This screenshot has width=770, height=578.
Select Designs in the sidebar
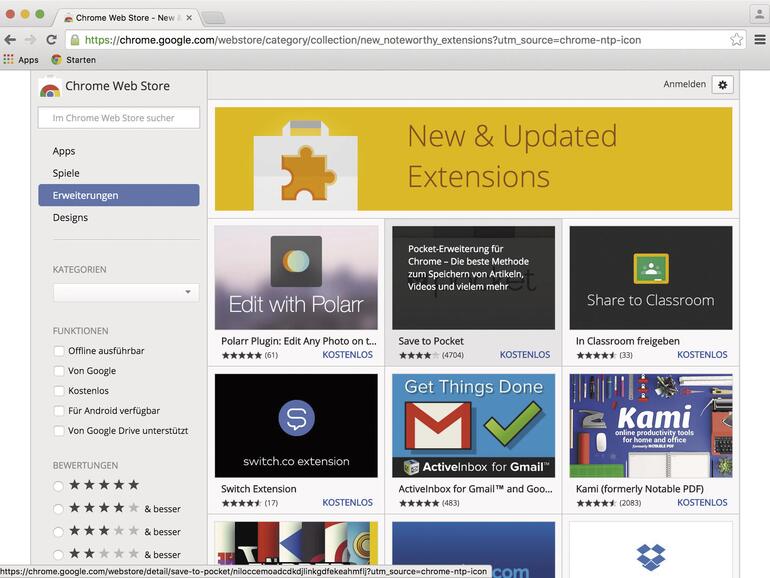pyautogui.click(x=119, y=218)
